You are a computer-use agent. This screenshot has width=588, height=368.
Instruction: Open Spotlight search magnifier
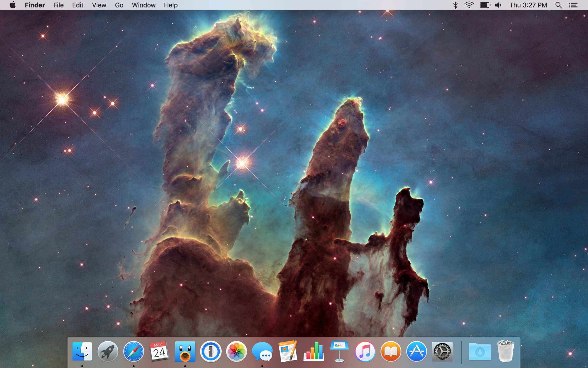tap(558, 5)
